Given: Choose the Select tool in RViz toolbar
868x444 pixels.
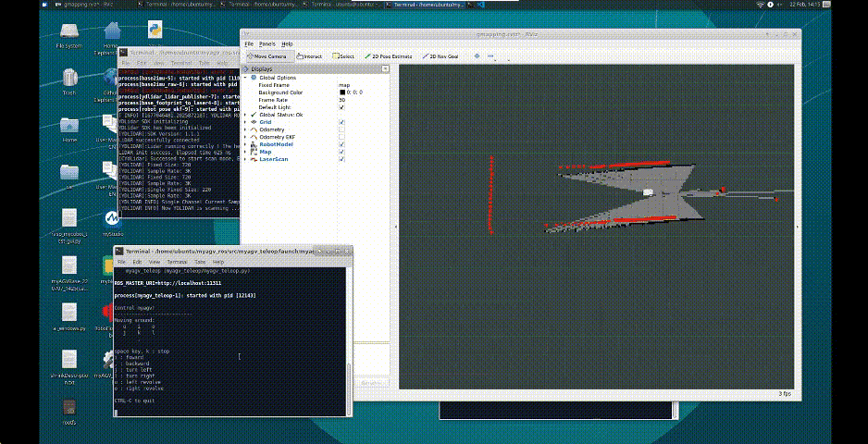Looking at the screenshot, I should pos(345,56).
